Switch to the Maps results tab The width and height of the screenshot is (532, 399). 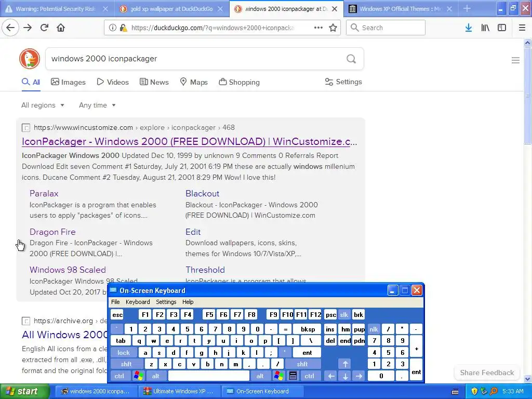click(x=194, y=82)
